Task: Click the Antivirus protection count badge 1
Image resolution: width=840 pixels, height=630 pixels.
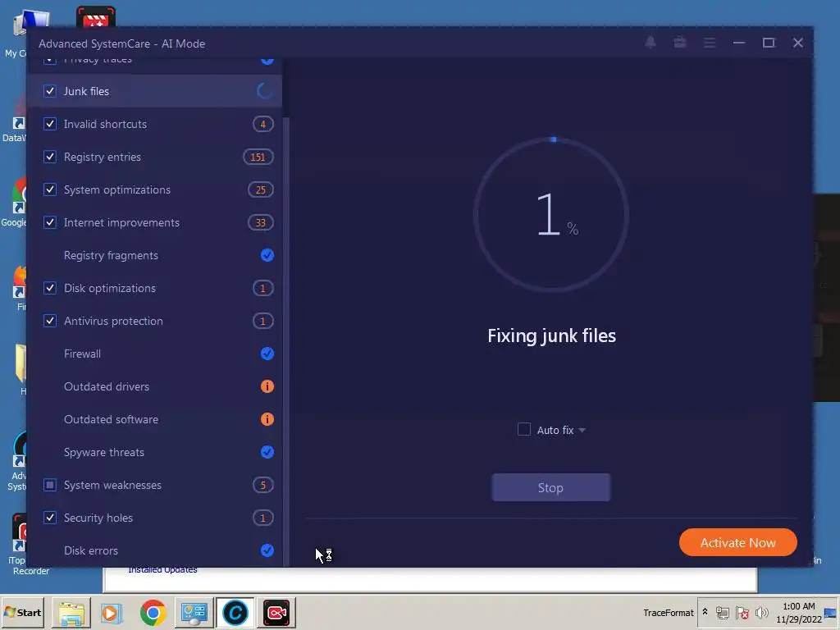Action: coord(263,321)
